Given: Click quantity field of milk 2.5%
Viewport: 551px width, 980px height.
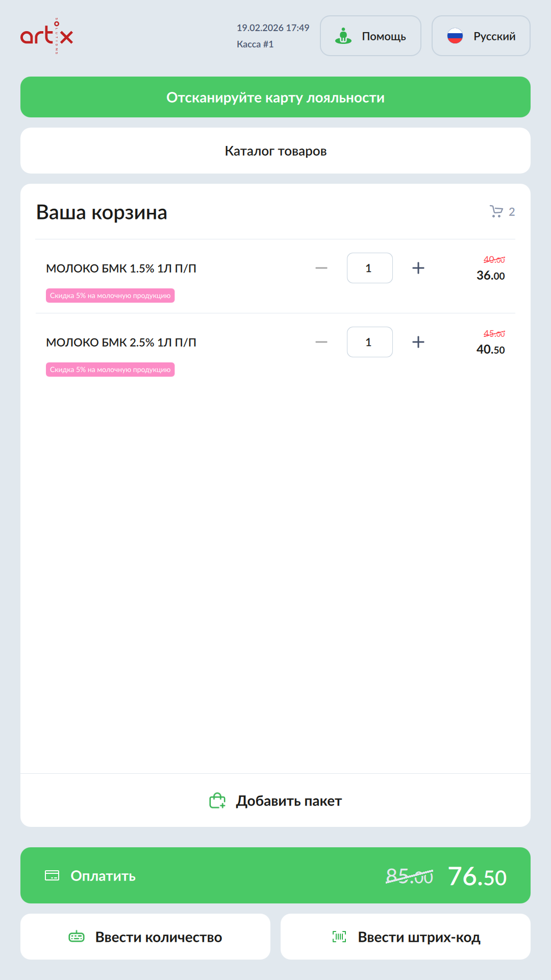Looking at the screenshot, I should pyautogui.click(x=369, y=342).
